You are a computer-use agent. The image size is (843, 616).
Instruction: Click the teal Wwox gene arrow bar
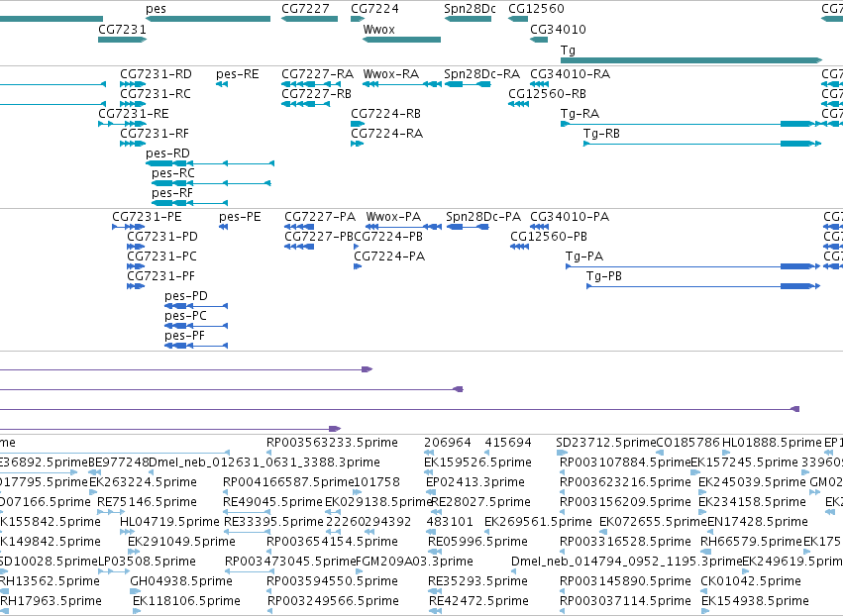click(x=401, y=40)
